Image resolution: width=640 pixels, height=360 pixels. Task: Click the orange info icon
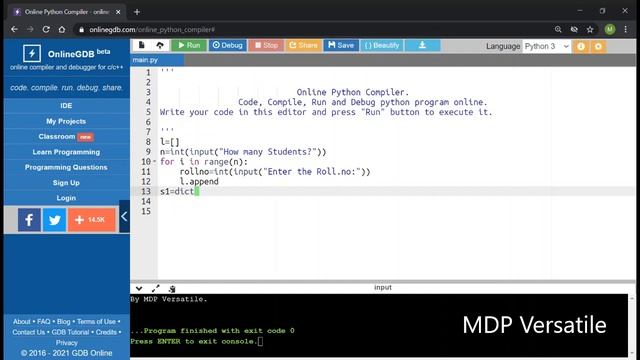click(x=581, y=47)
